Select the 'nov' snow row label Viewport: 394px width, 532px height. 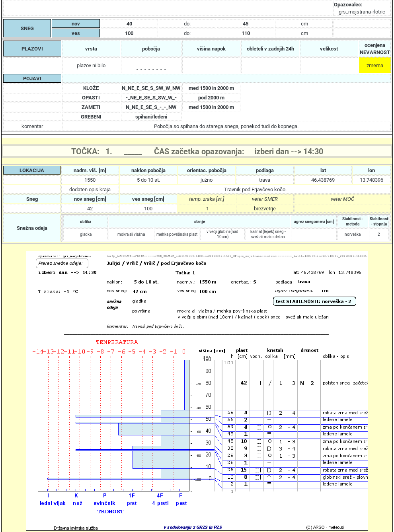click(76, 24)
